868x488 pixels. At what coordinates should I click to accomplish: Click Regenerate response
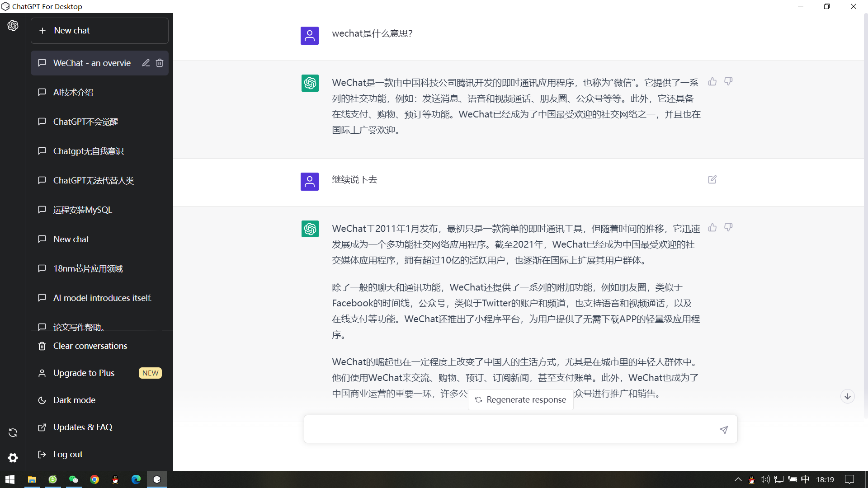pyautogui.click(x=520, y=399)
